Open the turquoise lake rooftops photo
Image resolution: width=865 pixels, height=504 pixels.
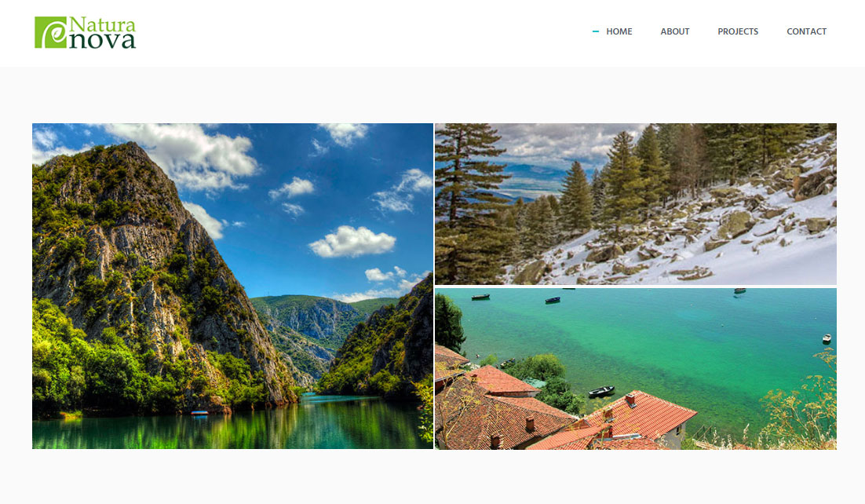[x=636, y=369]
